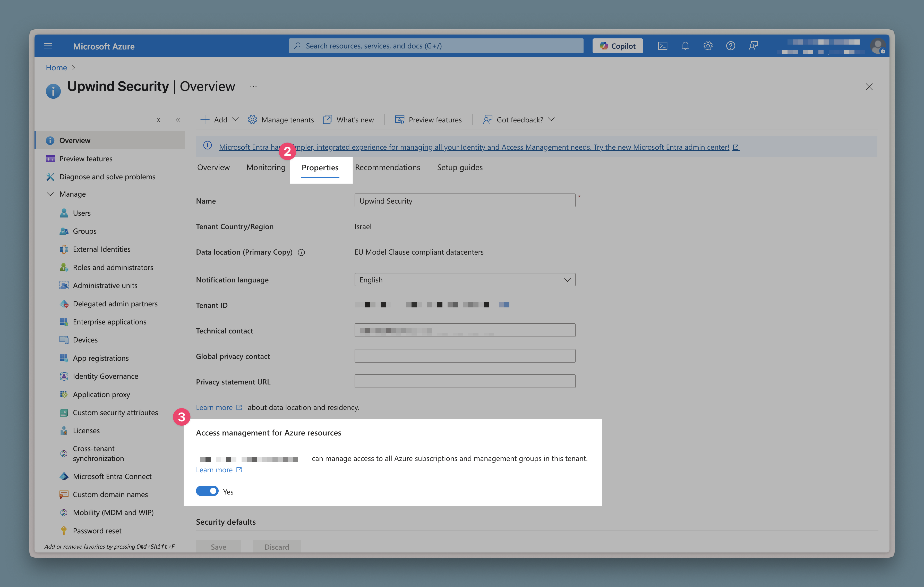
Task: Click the Save button
Action: (x=218, y=547)
